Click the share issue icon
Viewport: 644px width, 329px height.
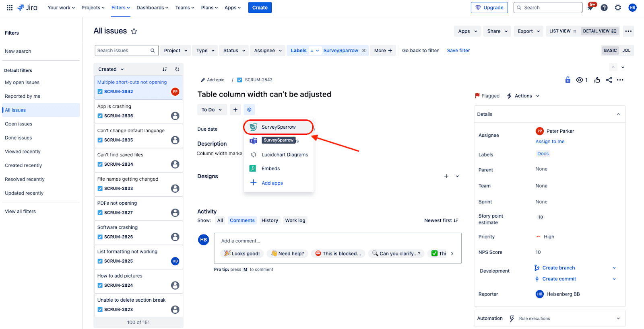coord(609,80)
